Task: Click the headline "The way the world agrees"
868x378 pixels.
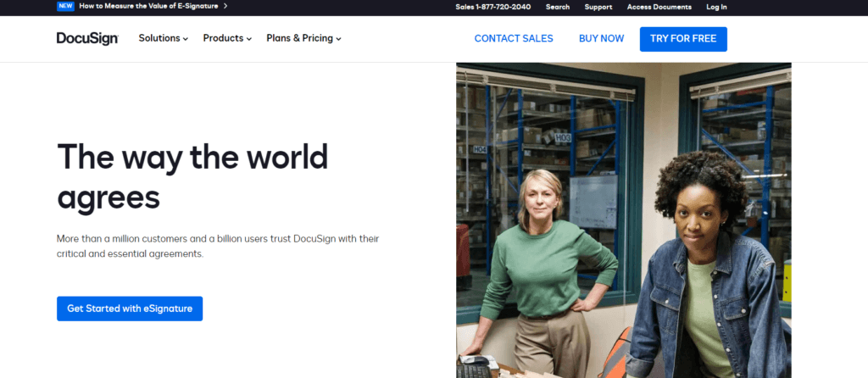Action: pos(192,176)
